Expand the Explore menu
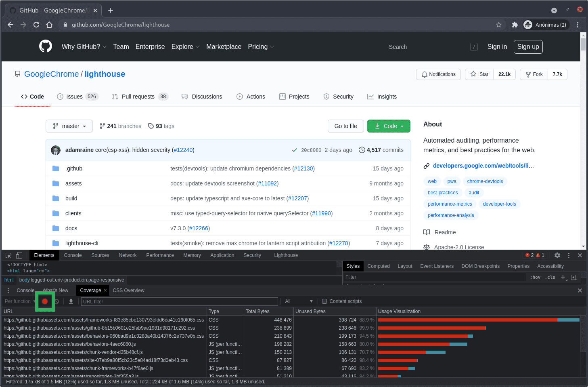The height and width of the screenshot is (387, 588). [x=185, y=46]
